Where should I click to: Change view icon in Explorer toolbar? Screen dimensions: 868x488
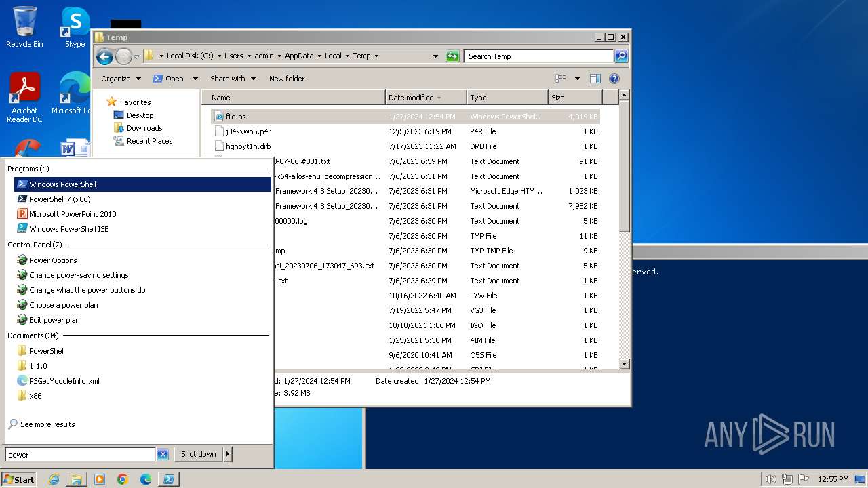(561, 79)
